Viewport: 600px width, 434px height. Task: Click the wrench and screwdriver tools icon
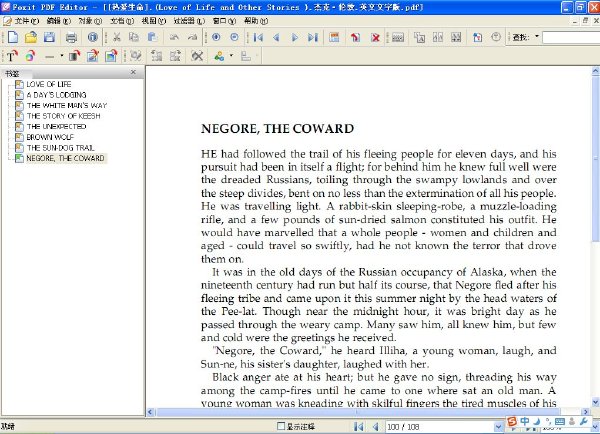tap(197, 56)
